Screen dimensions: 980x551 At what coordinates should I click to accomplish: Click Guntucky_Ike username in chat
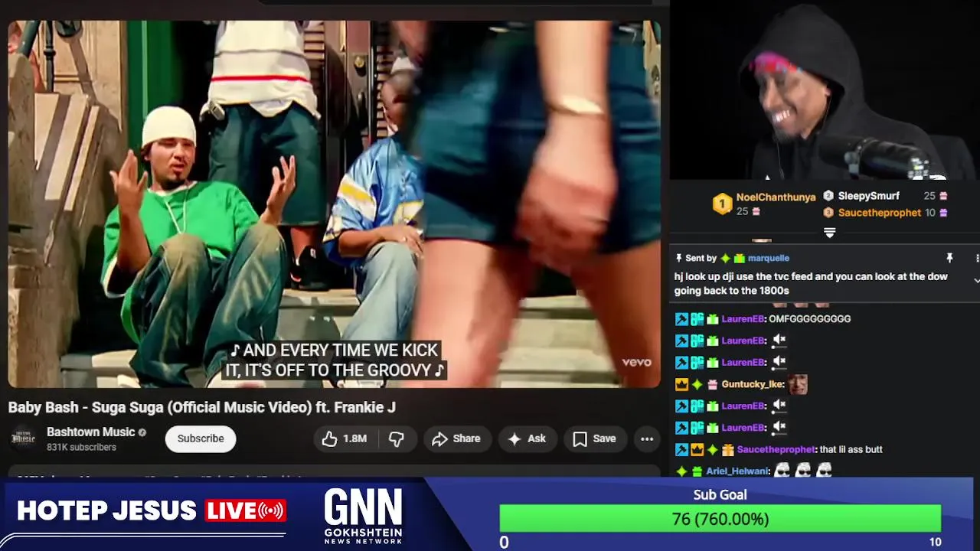click(x=752, y=384)
